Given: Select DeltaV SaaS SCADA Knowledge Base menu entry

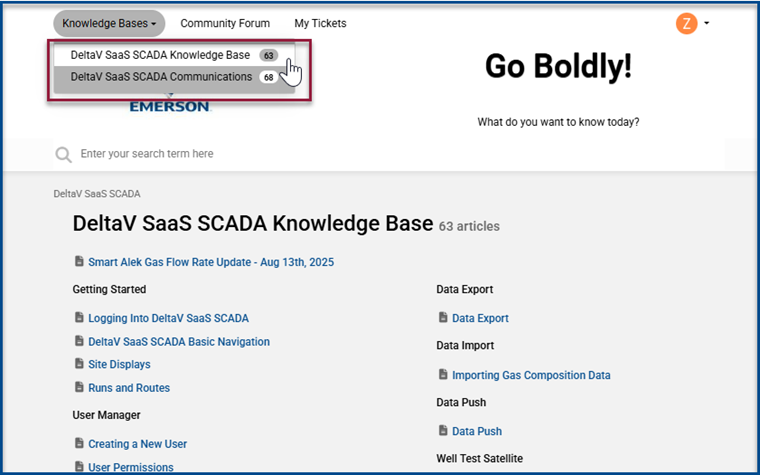Looking at the screenshot, I should point(160,55).
